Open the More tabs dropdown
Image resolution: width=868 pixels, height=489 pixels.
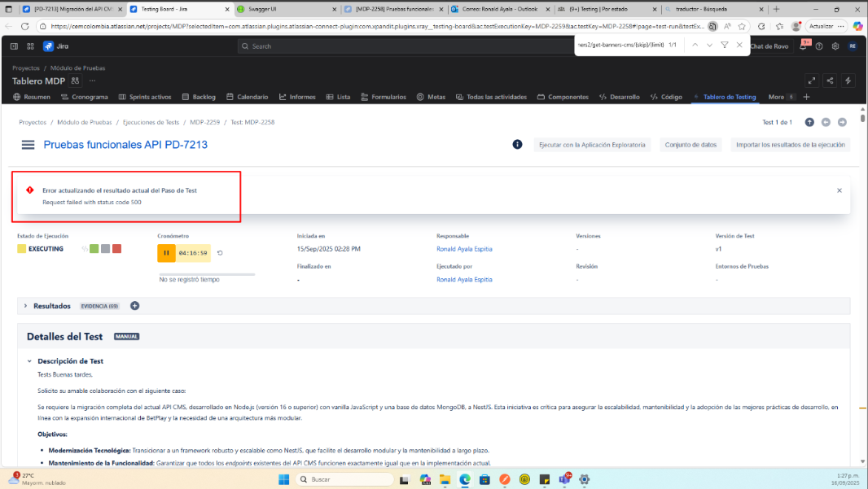(x=781, y=97)
